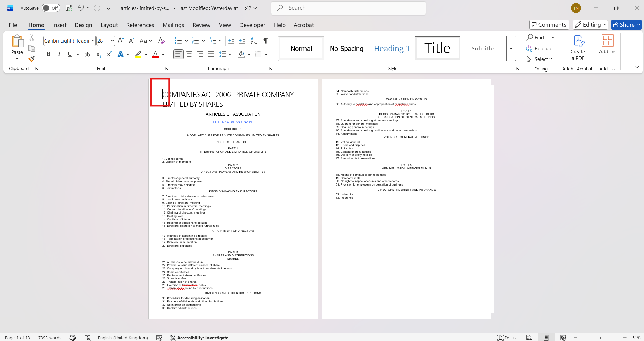This screenshot has height=341, width=644.
Task: Expand the Styles gallery
Action: [x=511, y=48]
